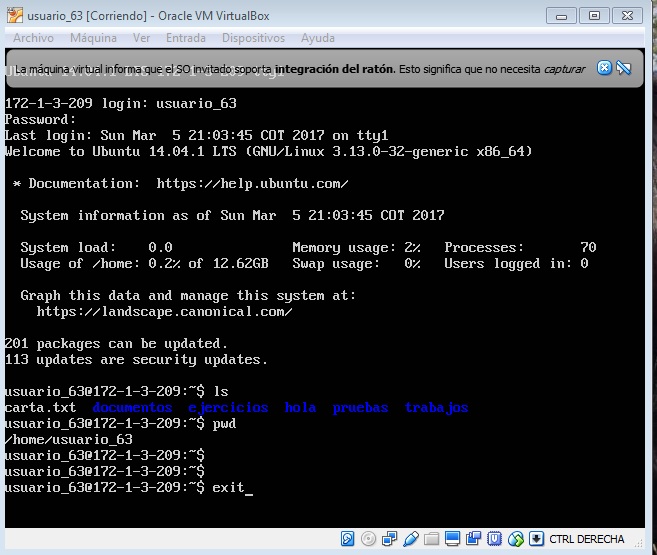Viewport: 657px width, 555px height.
Task: Open the Ver menu
Action: click(141, 38)
